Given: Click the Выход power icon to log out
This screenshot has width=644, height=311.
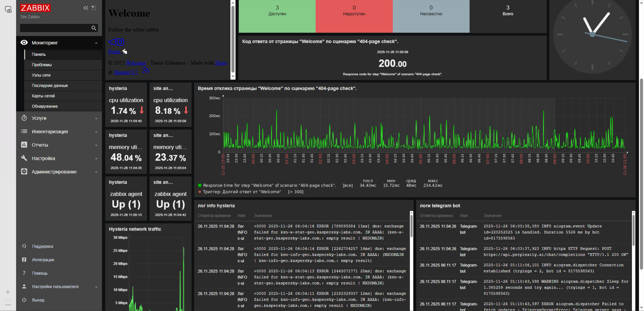Looking at the screenshot, I should (x=24, y=300).
